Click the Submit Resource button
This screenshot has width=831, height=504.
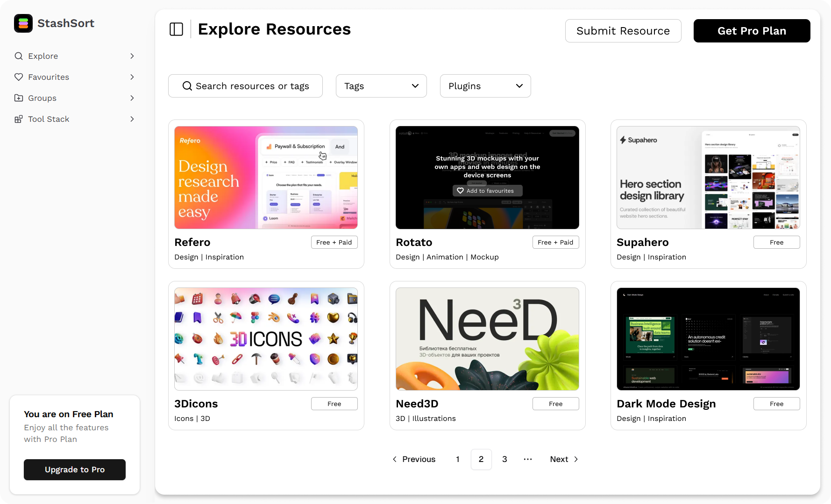tap(623, 31)
